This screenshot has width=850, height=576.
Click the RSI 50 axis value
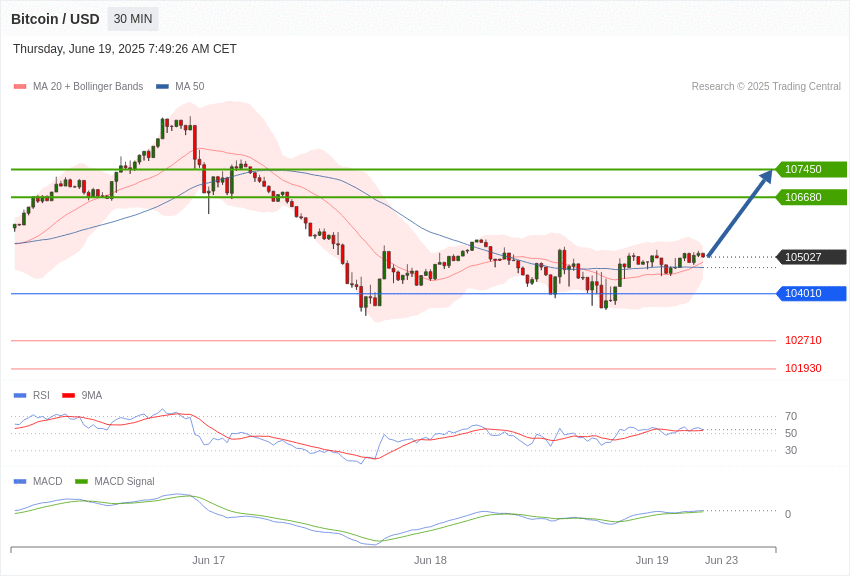pos(791,433)
